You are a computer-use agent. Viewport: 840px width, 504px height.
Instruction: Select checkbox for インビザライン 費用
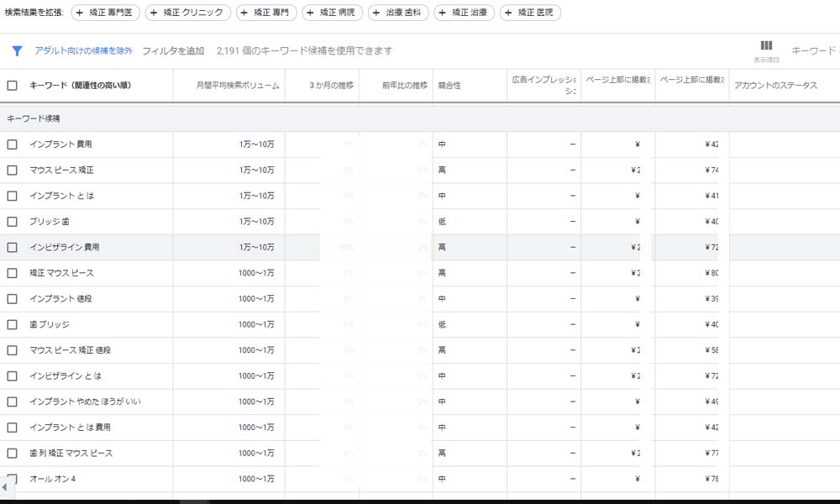[x=12, y=248]
